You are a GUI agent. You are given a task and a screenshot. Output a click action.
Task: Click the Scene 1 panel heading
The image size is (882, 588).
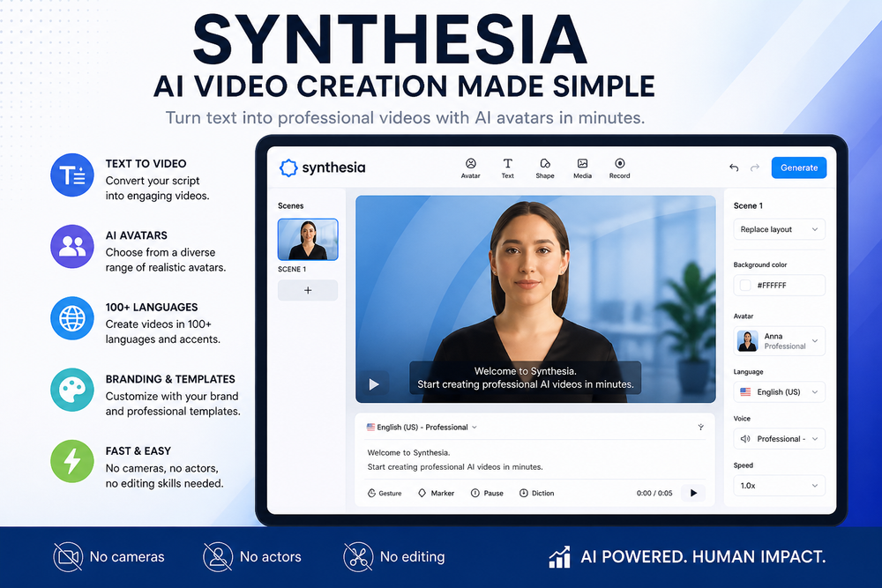coord(748,205)
